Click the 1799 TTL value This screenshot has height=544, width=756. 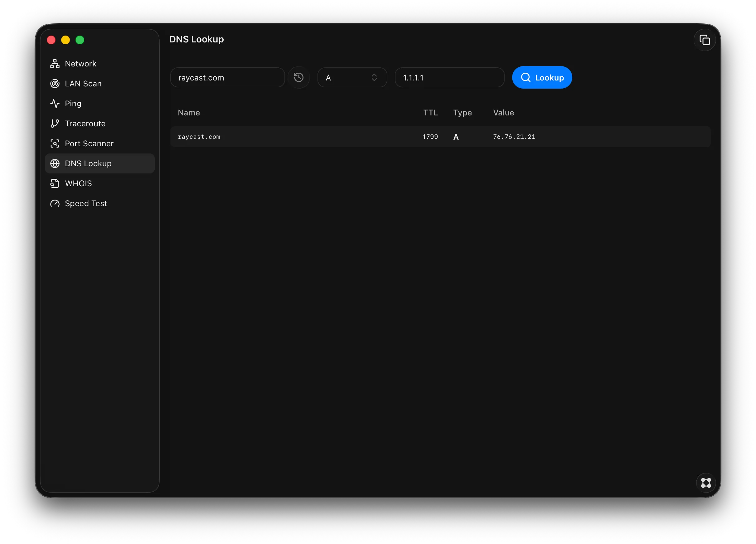pos(430,137)
